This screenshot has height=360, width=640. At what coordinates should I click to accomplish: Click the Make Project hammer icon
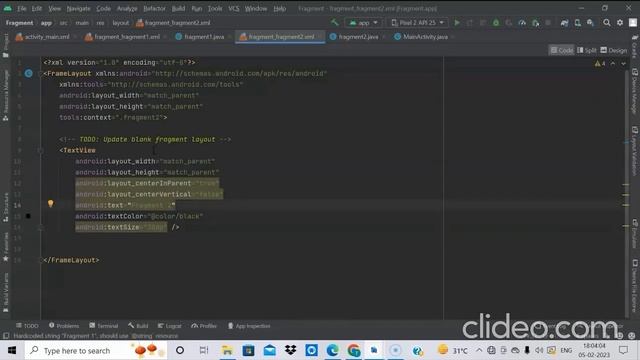335,22
